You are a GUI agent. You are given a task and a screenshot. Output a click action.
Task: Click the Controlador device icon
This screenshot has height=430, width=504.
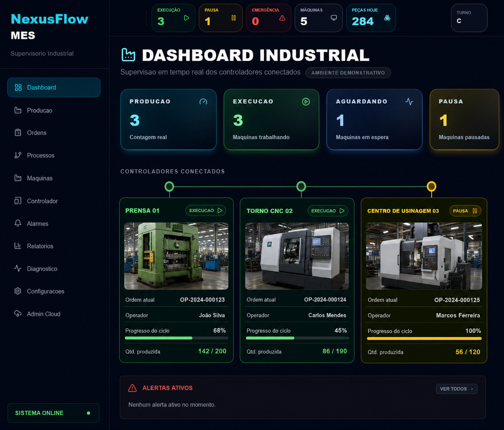18,201
